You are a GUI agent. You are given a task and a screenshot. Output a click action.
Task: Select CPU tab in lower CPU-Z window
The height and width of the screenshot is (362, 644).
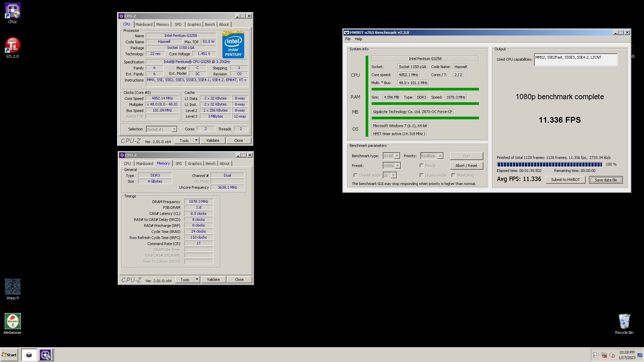point(127,164)
